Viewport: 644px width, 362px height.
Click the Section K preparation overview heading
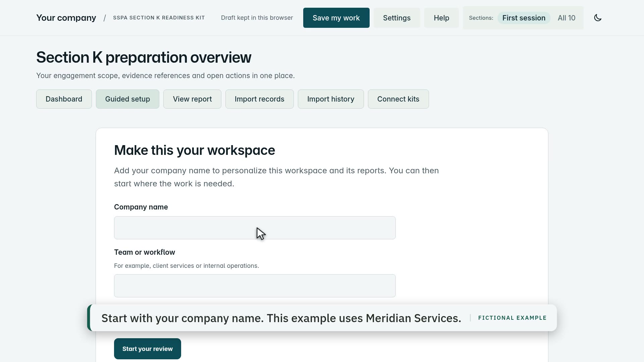[144, 57]
